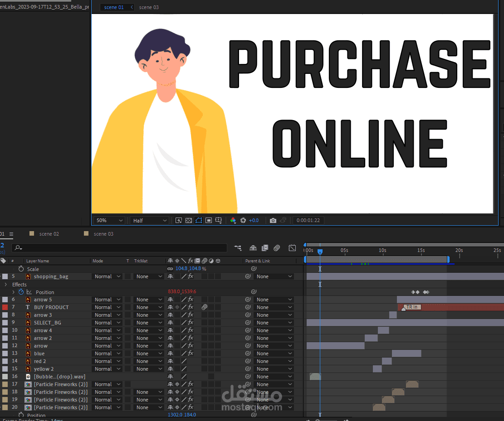The height and width of the screenshot is (421, 504).
Task: Click the tan label swatch of layer 17
Action: [x=5, y=384]
